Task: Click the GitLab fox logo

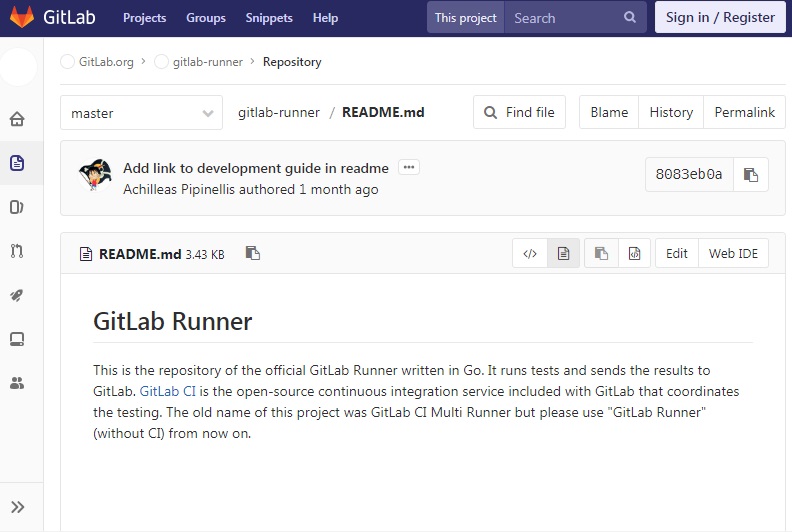Action: [x=21, y=17]
